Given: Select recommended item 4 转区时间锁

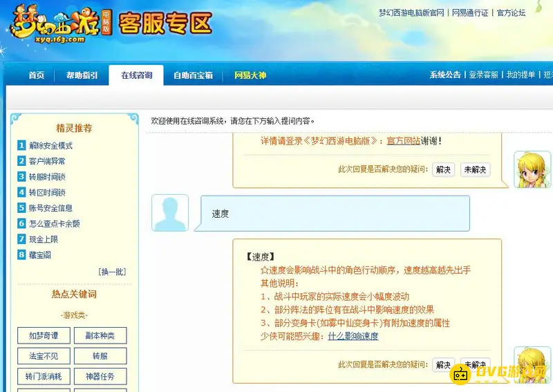Looking at the screenshot, I should pos(47,192).
